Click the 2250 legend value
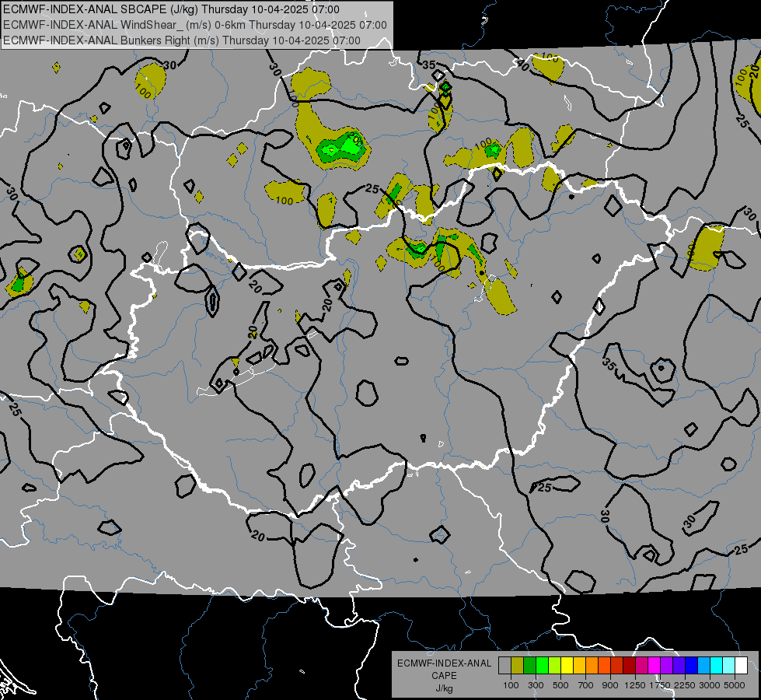The width and height of the screenshot is (761, 700). point(685,685)
